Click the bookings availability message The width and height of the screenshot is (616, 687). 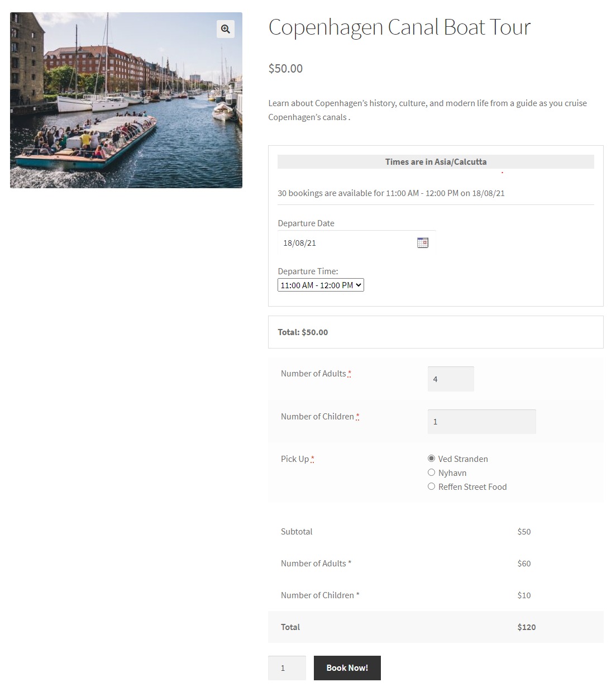391,193
